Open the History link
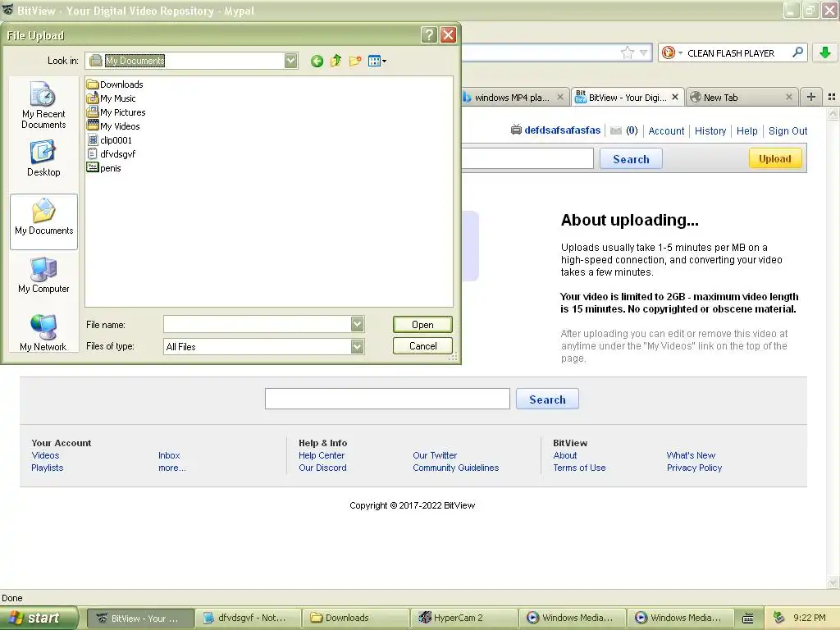Image resolution: width=840 pixels, height=630 pixels. tap(710, 130)
